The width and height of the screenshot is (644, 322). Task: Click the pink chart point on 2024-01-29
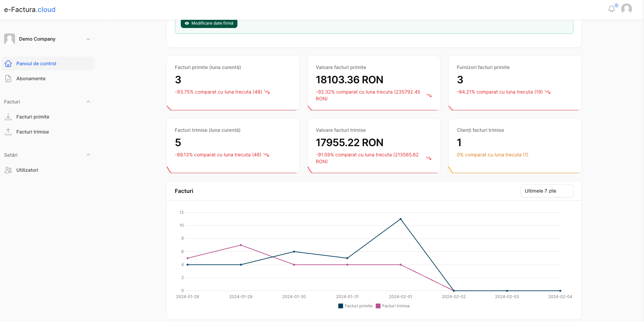pos(241,245)
